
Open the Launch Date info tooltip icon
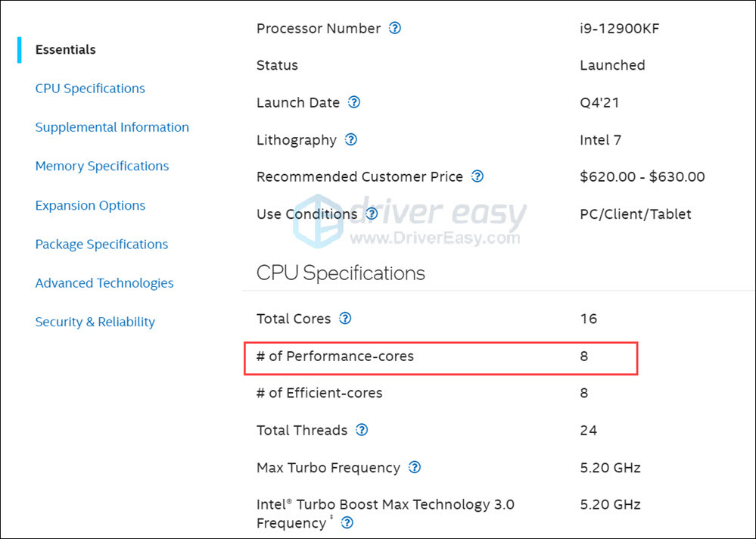[x=353, y=102]
